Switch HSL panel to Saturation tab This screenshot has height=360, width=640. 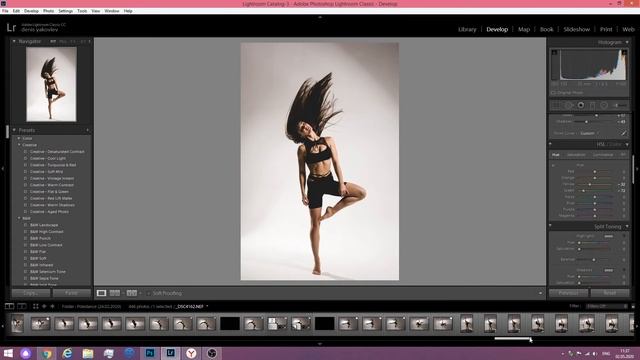[576, 155]
